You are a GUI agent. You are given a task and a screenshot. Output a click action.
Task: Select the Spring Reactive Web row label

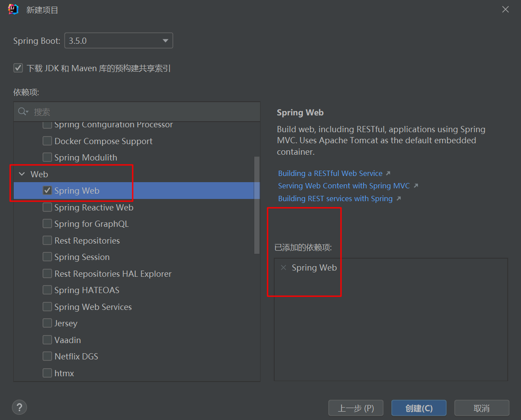(x=94, y=207)
